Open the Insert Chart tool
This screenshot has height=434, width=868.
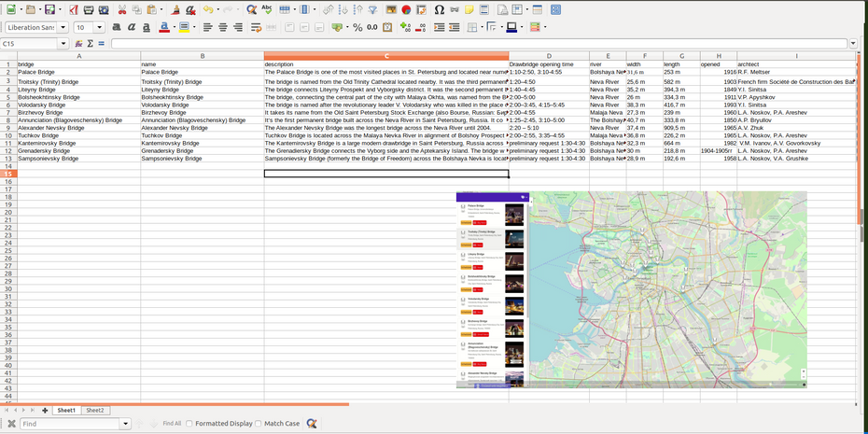pyautogui.click(x=407, y=9)
